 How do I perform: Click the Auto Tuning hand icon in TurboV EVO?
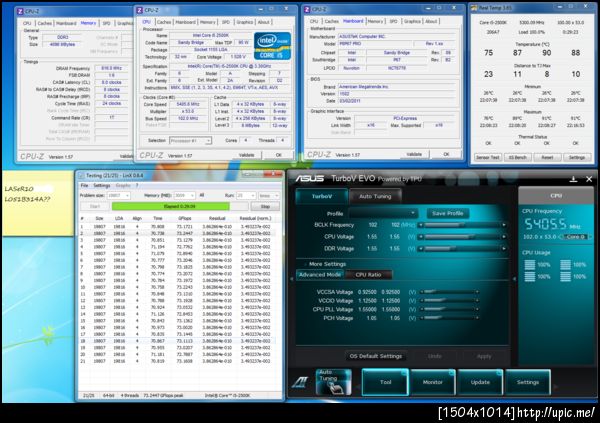pos(333,382)
